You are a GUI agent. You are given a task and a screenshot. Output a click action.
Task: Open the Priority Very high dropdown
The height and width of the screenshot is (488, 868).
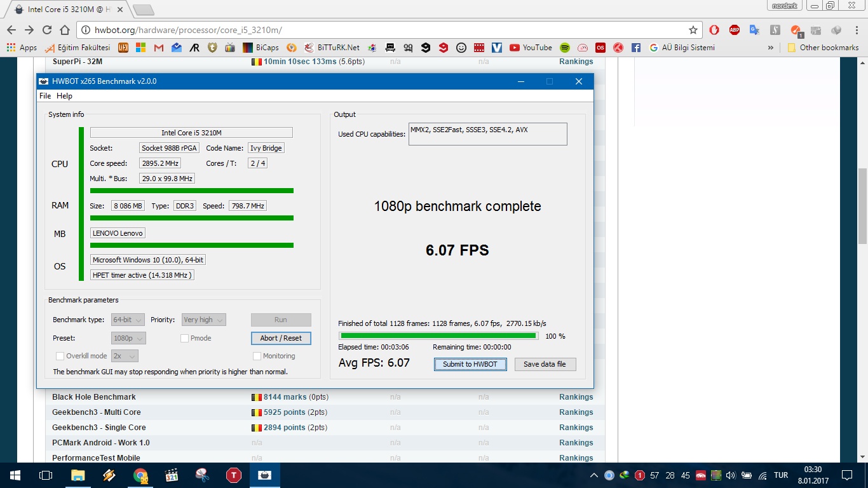(x=203, y=320)
